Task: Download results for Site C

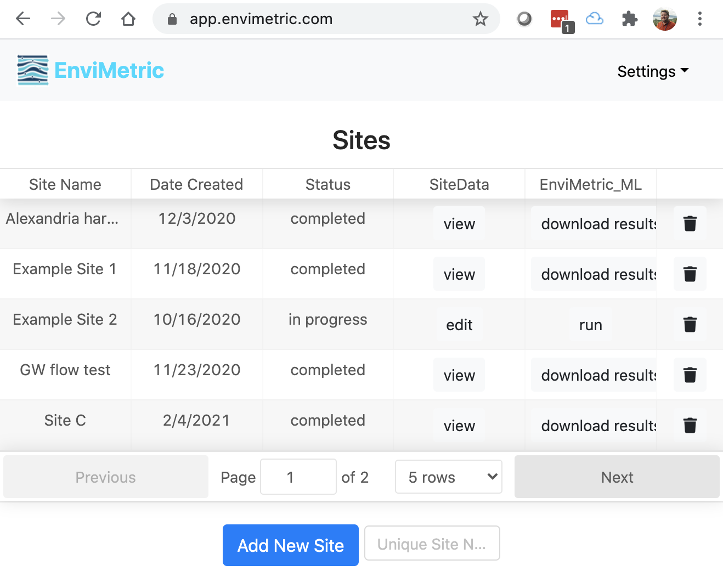Action: (x=594, y=425)
